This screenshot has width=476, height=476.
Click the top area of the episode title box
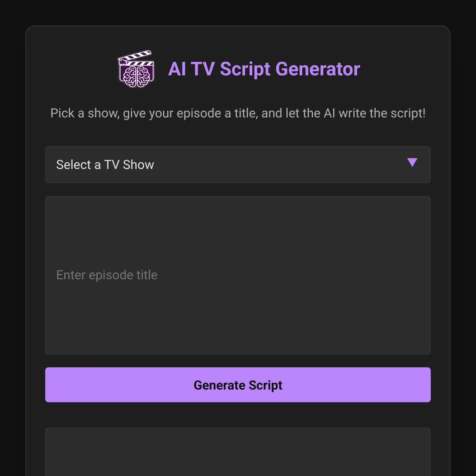238,210
